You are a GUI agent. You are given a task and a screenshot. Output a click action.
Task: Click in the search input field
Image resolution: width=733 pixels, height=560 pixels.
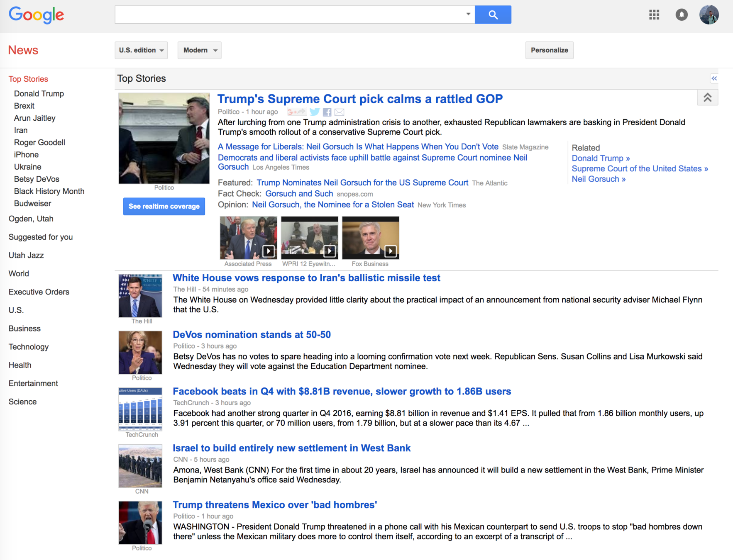pos(291,15)
